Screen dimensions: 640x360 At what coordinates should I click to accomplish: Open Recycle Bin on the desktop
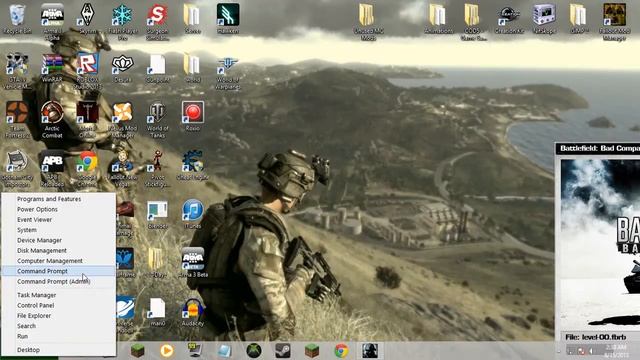(17, 19)
